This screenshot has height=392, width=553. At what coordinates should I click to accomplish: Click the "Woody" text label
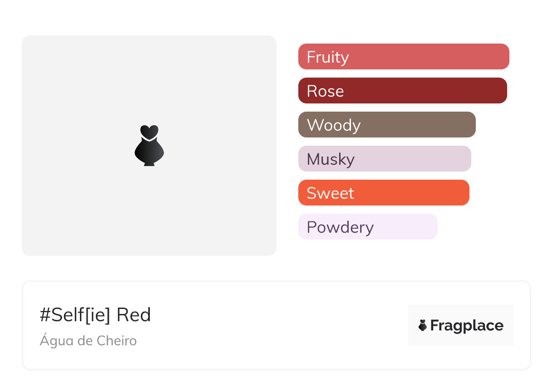(x=334, y=125)
